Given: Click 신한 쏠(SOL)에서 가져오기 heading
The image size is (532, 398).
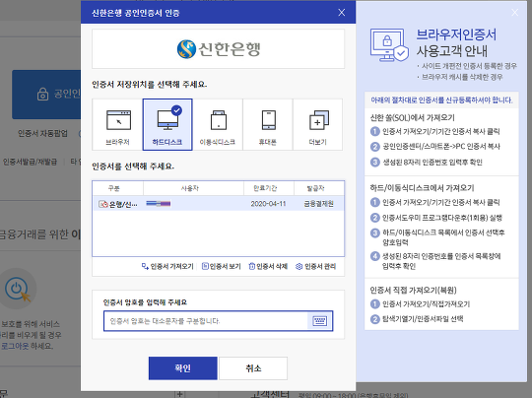Looking at the screenshot, I should point(412,118).
